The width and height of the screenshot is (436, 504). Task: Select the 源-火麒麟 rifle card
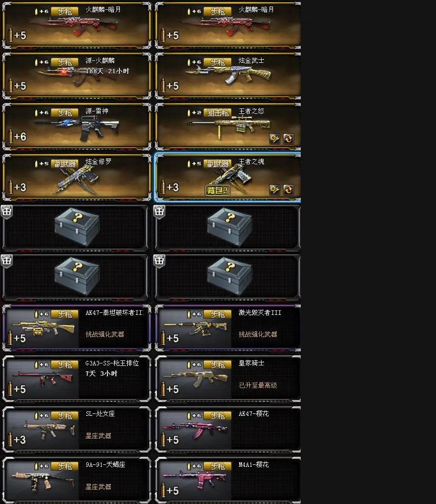point(77,76)
